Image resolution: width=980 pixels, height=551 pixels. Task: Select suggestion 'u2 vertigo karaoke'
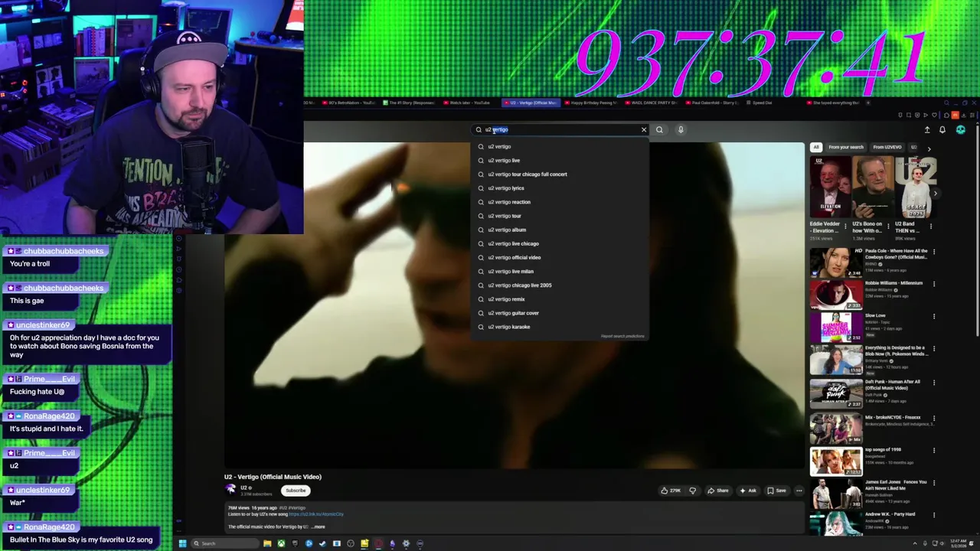[x=560, y=327]
